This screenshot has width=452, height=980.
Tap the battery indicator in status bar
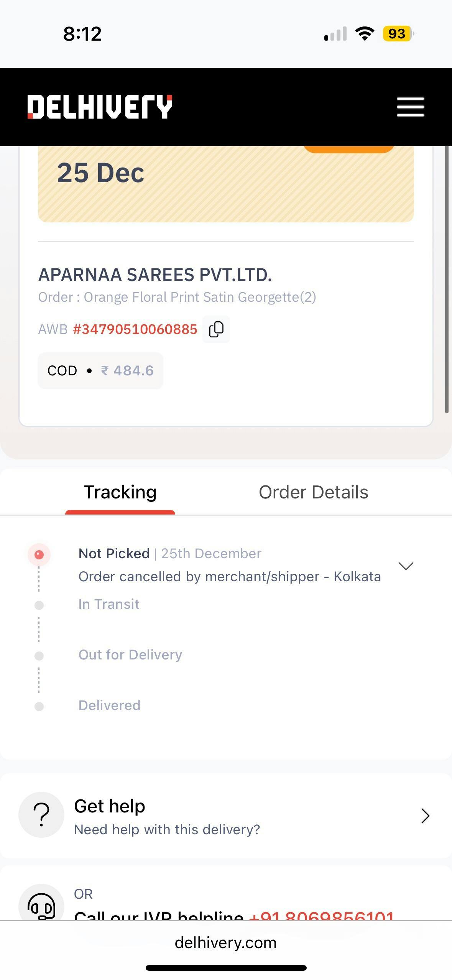(398, 34)
